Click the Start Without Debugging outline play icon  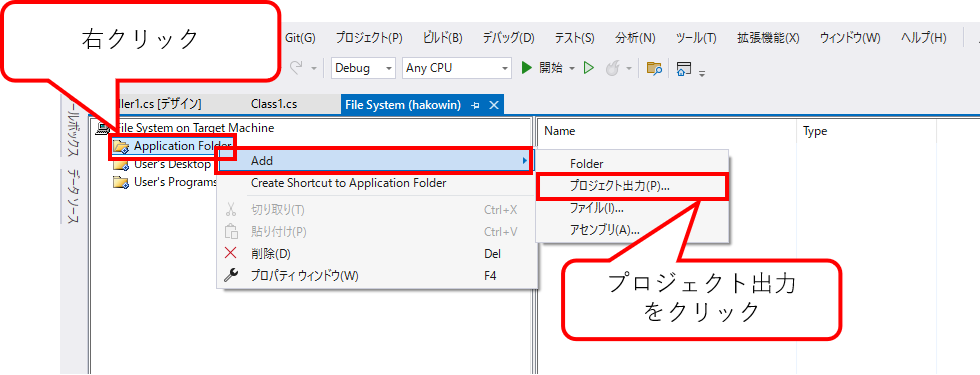588,68
